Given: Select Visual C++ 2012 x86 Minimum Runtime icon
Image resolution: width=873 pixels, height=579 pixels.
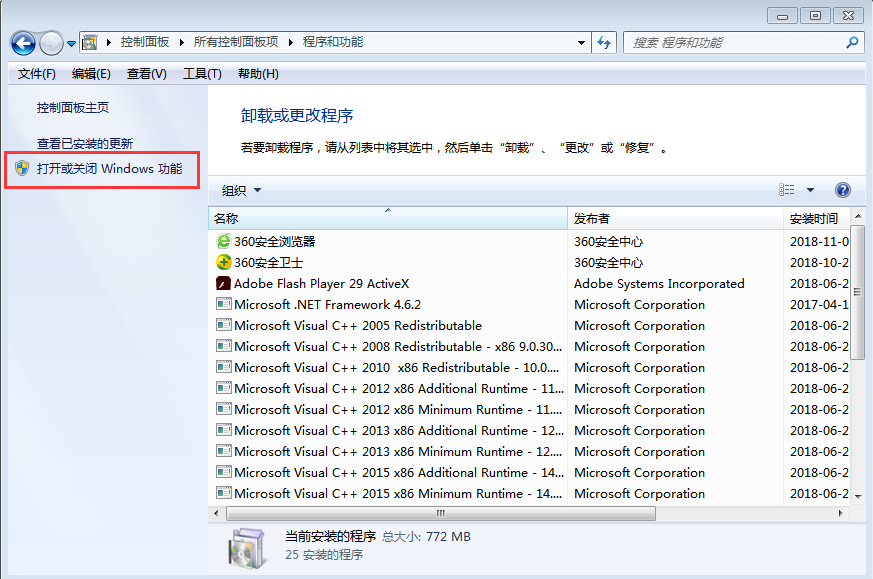Looking at the screenshot, I should pos(224,409).
